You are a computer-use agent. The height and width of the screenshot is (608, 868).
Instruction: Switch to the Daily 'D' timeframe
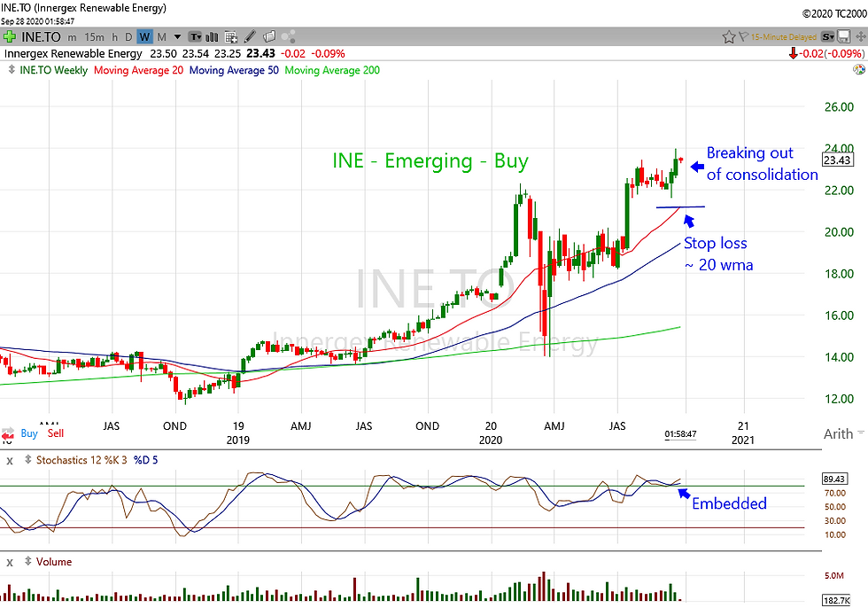[128, 37]
